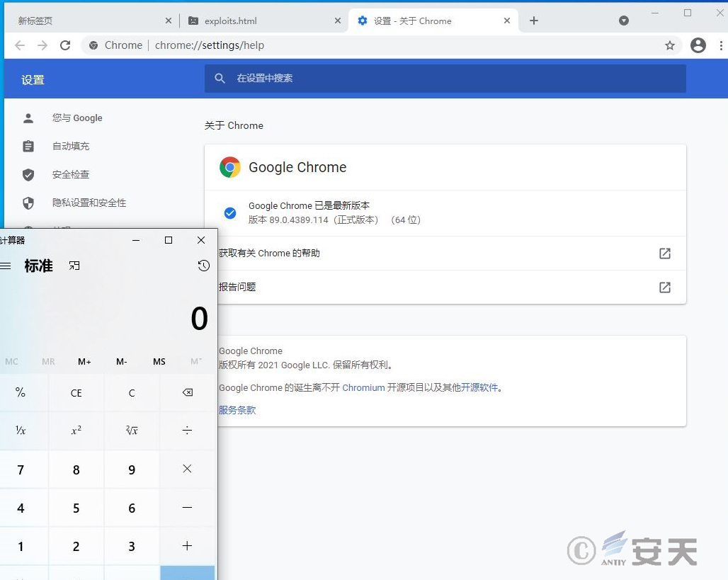Click the 版权所有 2021 Google LLC text

tap(307, 365)
